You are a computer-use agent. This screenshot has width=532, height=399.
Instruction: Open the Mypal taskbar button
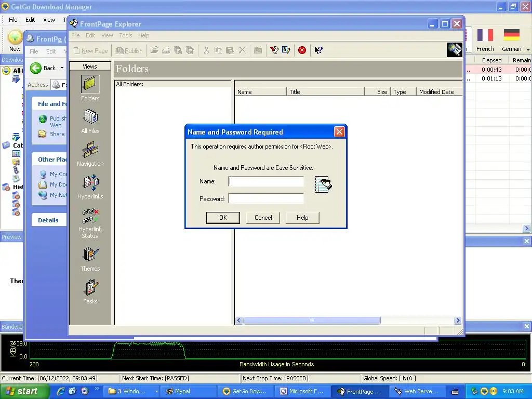188,391
